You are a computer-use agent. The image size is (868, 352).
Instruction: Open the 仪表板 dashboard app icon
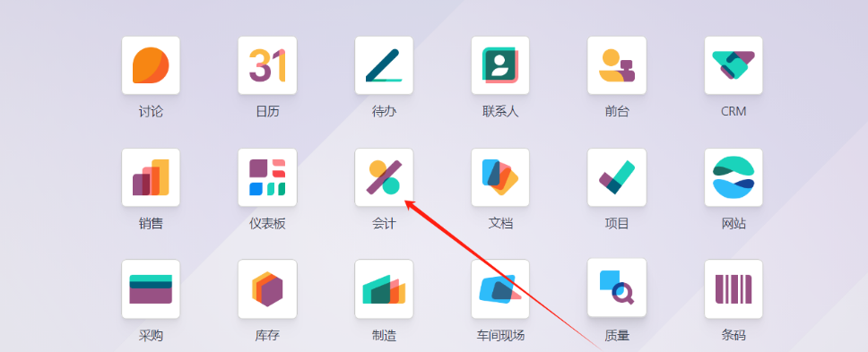tap(267, 177)
